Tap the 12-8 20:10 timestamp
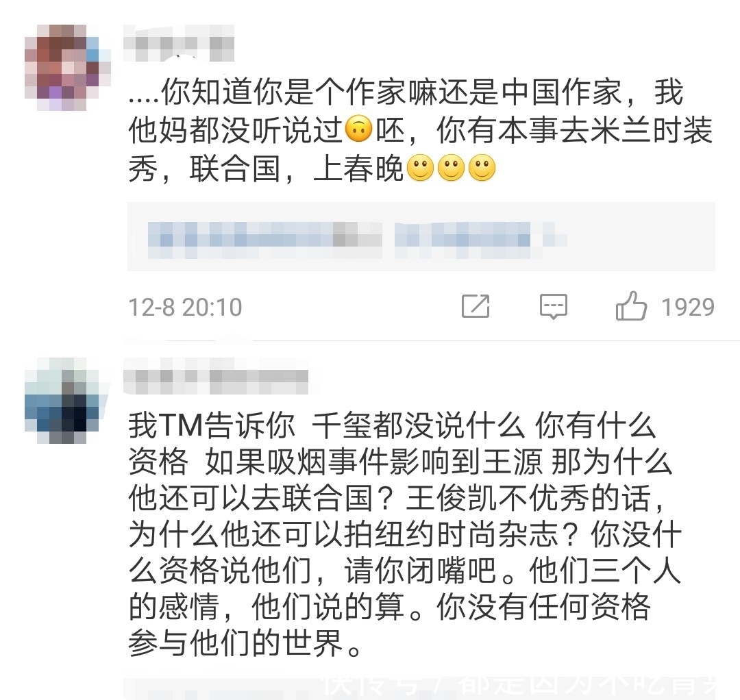 click(x=185, y=307)
